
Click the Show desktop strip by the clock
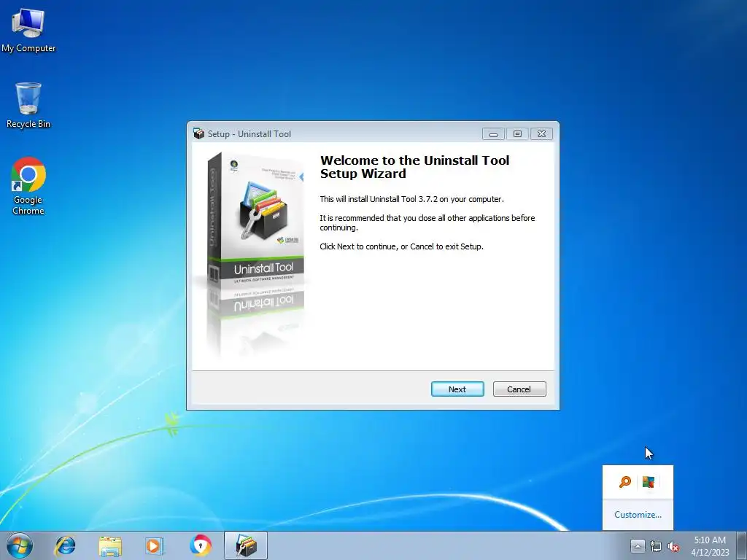pyautogui.click(x=741, y=545)
